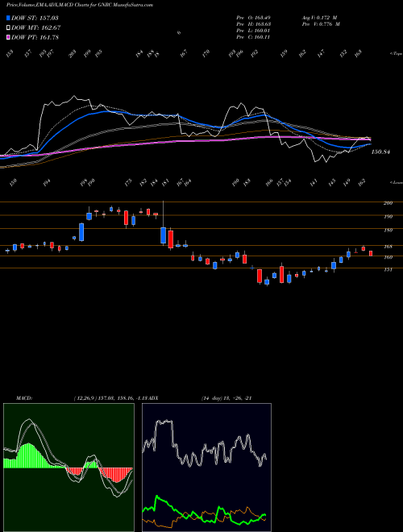Click the 199 price axis label
The width and height of the screenshot is (403, 532).
click(388, 217)
